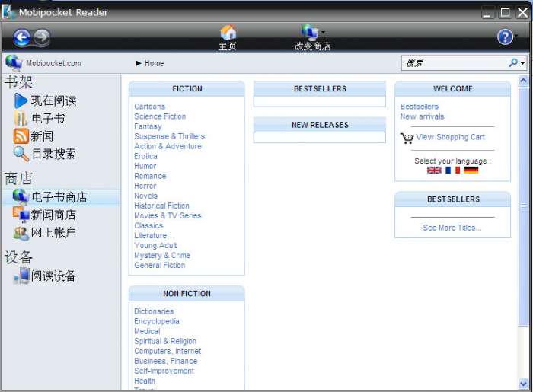Screen dimensions: 533x392
Task: Open General Fiction category link
Action: [159, 265]
